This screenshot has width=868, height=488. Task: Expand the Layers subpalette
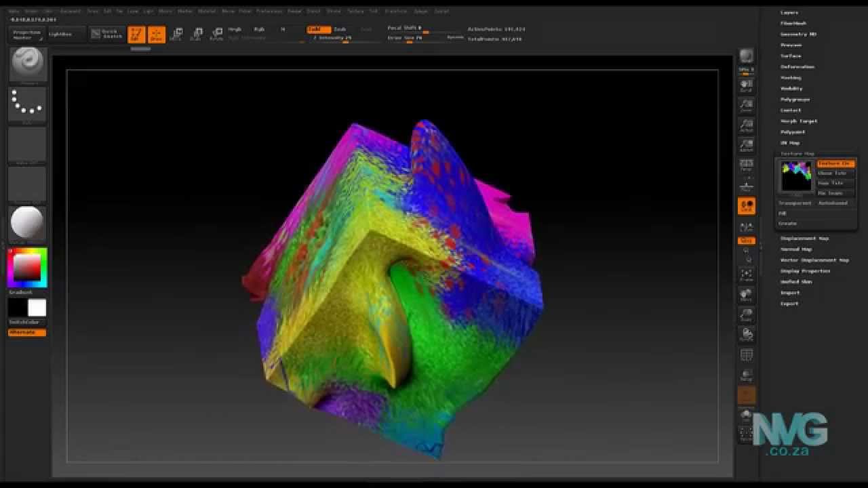coord(789,13)
